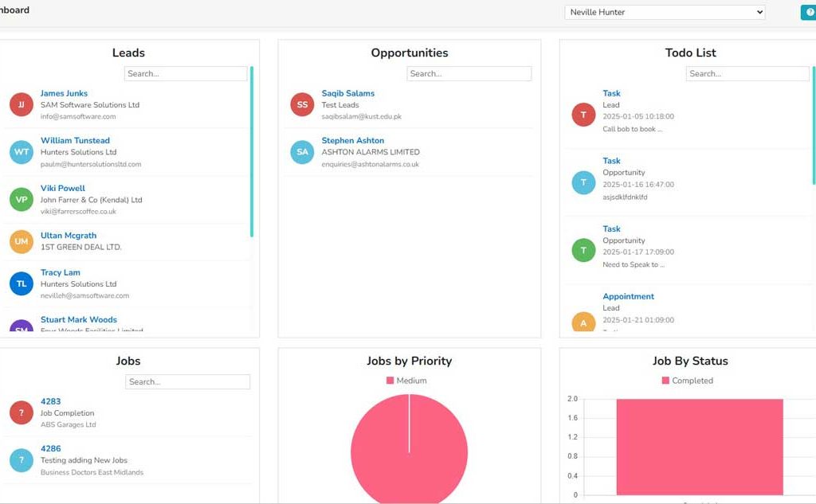
Task: Click James Junks' avatar icon
Action: [x=20, y=104]
